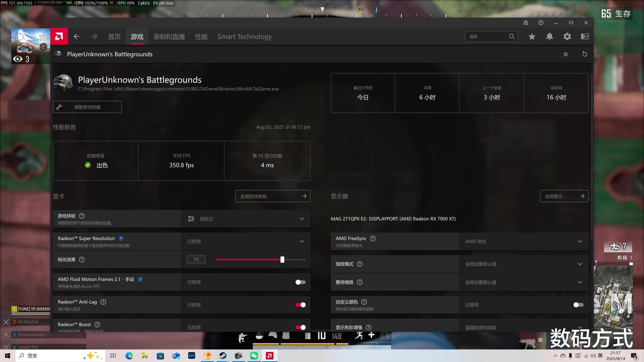Turn on the 自定义颜色 toggle
This screenshot has height=362, width=644.
tap(578, 305)
